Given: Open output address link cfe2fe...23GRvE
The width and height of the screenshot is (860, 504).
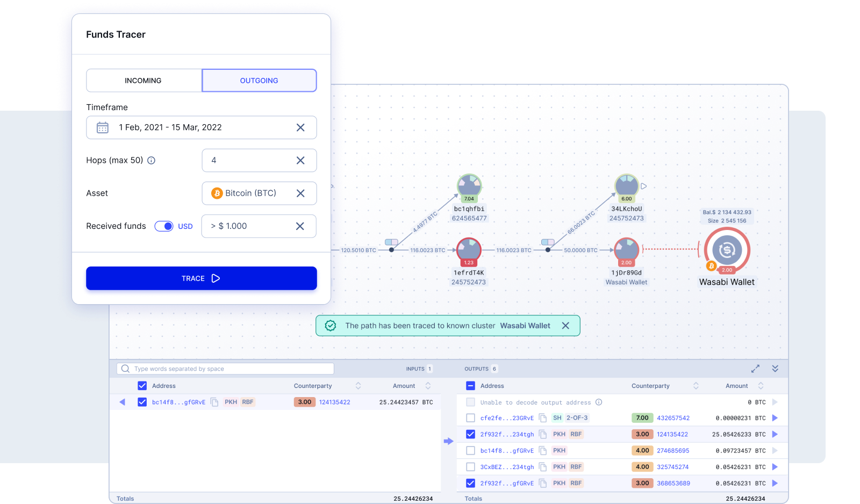Looking at the screenshot, I should [x=507, y=418].
